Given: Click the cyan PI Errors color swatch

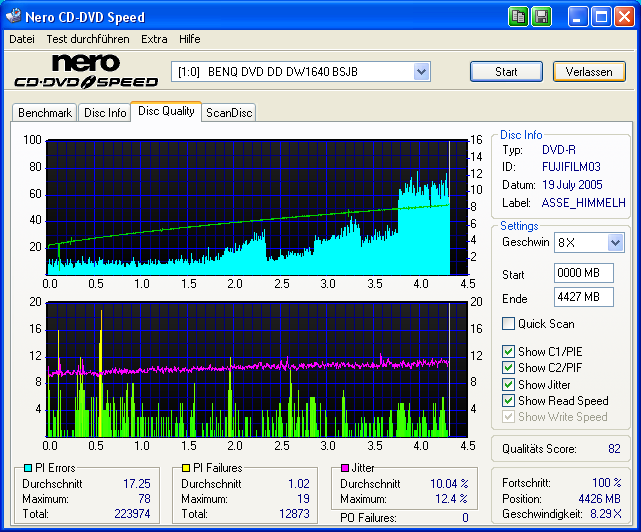Looking at the screenshot, I should tap(27, 468).
